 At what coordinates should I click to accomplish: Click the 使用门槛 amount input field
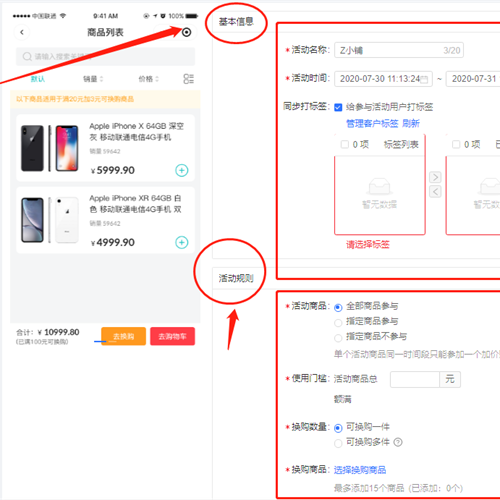pos(415,379)
